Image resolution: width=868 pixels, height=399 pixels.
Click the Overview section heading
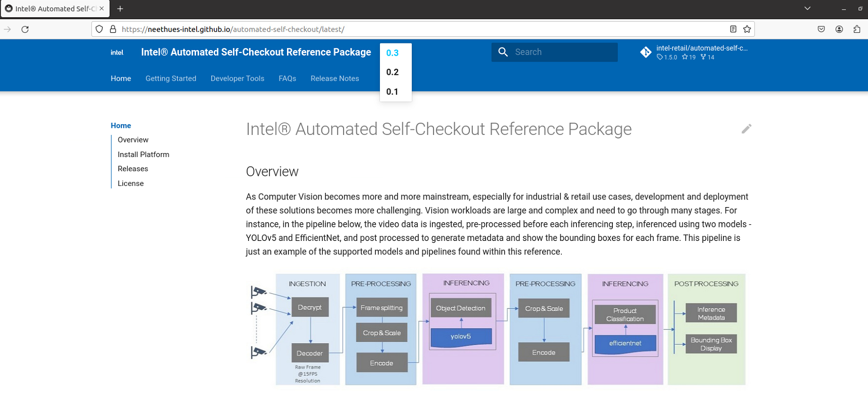[272, 172]
